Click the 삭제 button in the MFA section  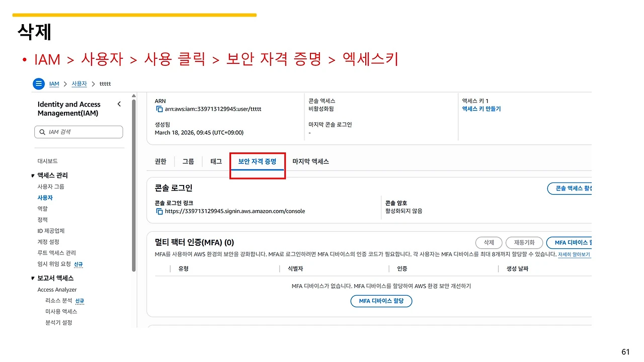coord(489,242)
